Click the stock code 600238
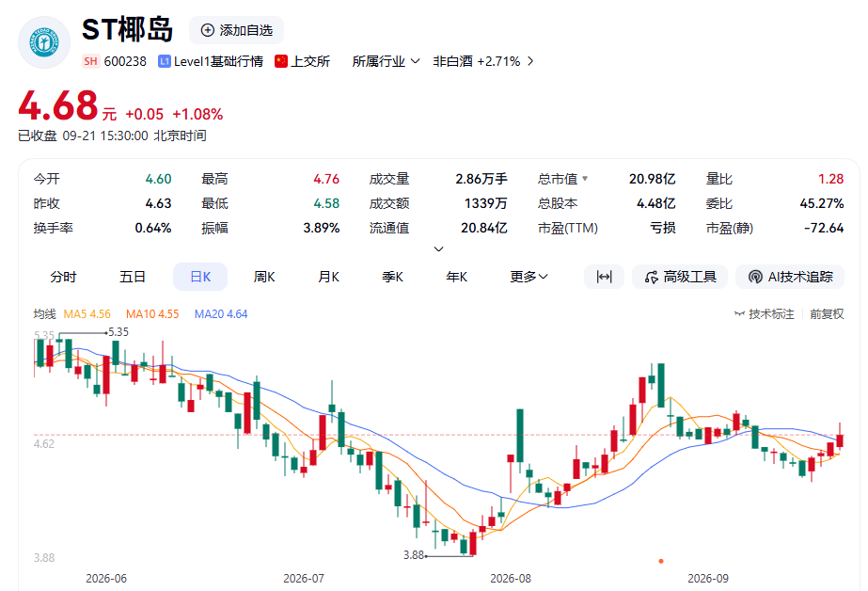The image size is (868, 591). 125,61
